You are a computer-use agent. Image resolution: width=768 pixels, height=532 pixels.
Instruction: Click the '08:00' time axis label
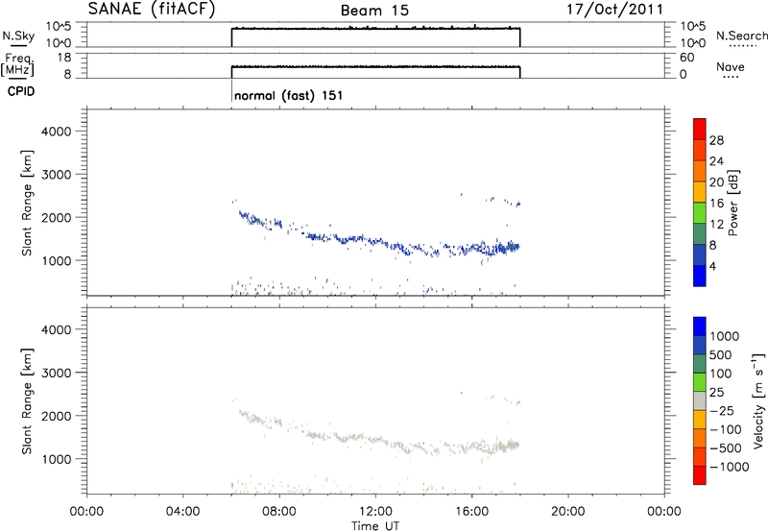click(x=279, y=512)
